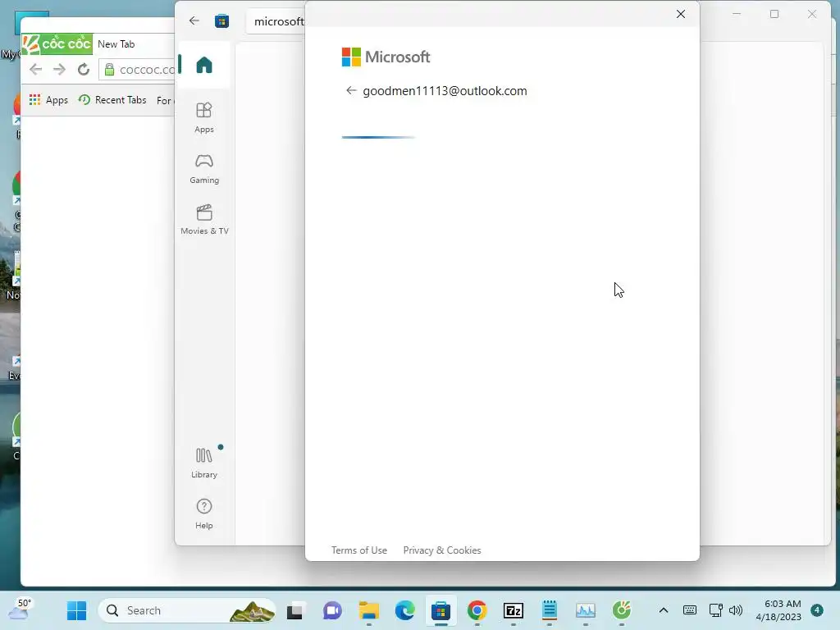840x630 pixels.
Task: Maximize the Microsoft Store window
Action: [774, 14]
